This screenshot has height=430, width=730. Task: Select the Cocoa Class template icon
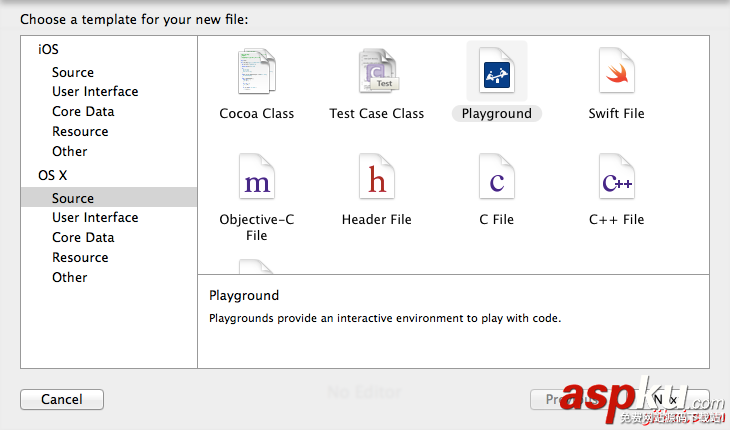[257, 71]
